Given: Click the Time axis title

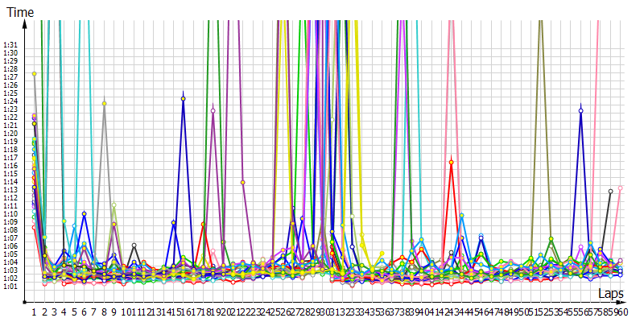Looking at the screenshot, I should [x=20, y=12].
